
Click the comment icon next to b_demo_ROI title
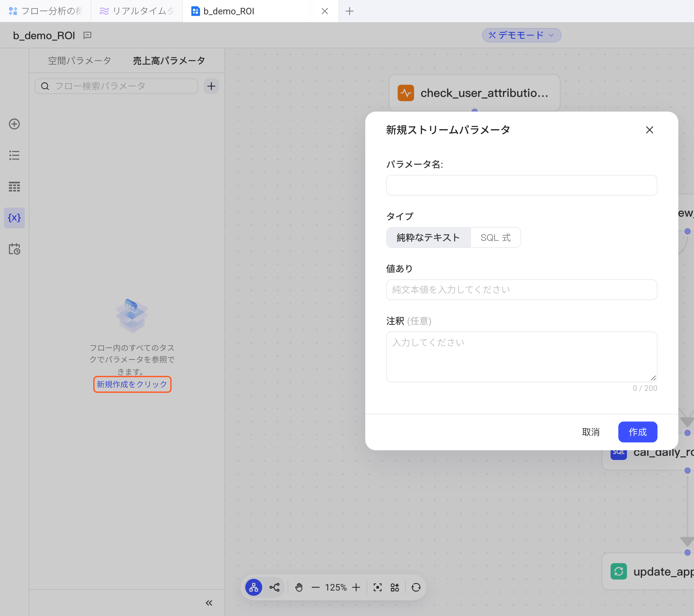pyautogui.click(x=87, y=35)
